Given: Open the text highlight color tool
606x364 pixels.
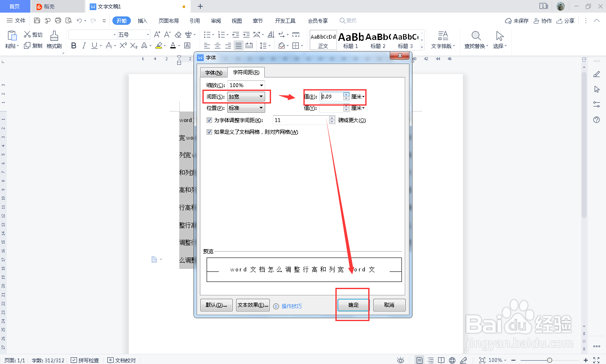Looking at the screenshot, I should 159,45.
